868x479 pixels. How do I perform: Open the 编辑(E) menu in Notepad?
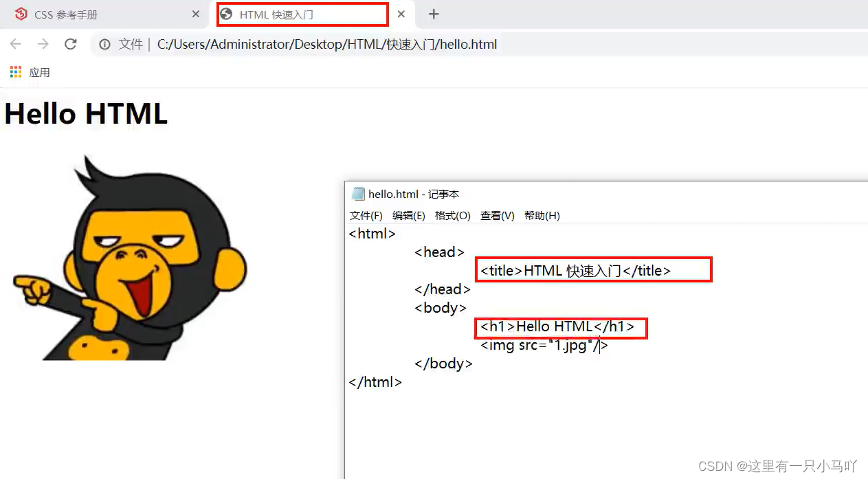[409, 215]
